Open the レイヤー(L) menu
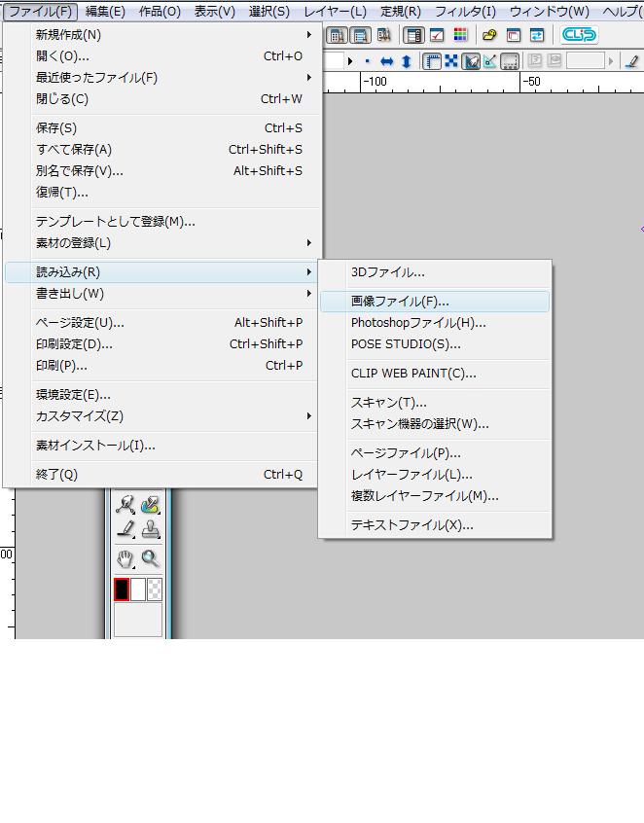The image size is (644, 823). point(335,11)
